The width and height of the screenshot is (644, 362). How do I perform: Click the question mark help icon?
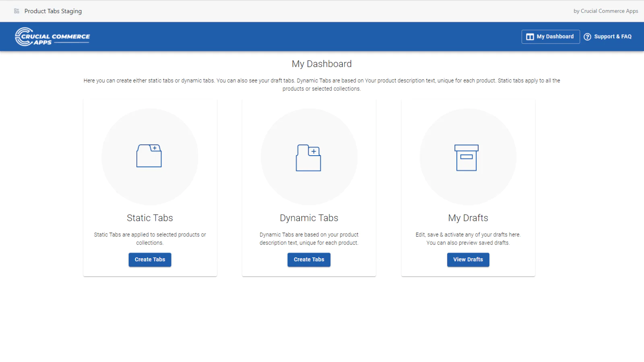(x=587, y=37)
